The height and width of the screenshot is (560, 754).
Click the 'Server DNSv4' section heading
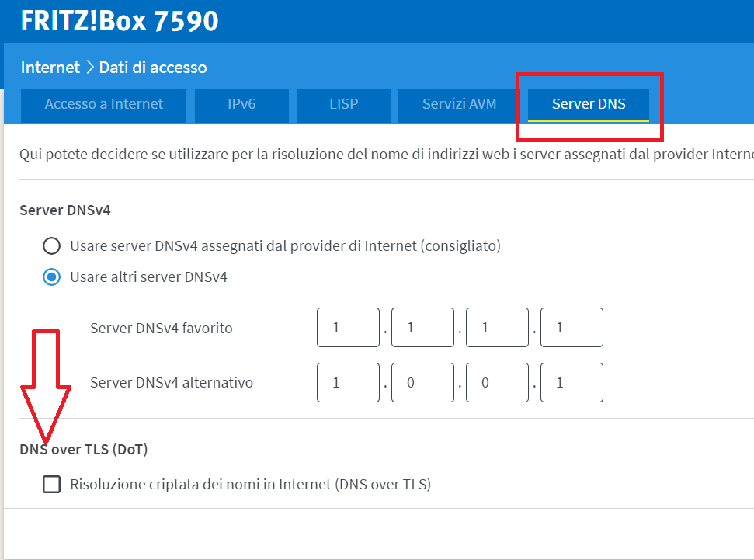(x=65, y=210)
